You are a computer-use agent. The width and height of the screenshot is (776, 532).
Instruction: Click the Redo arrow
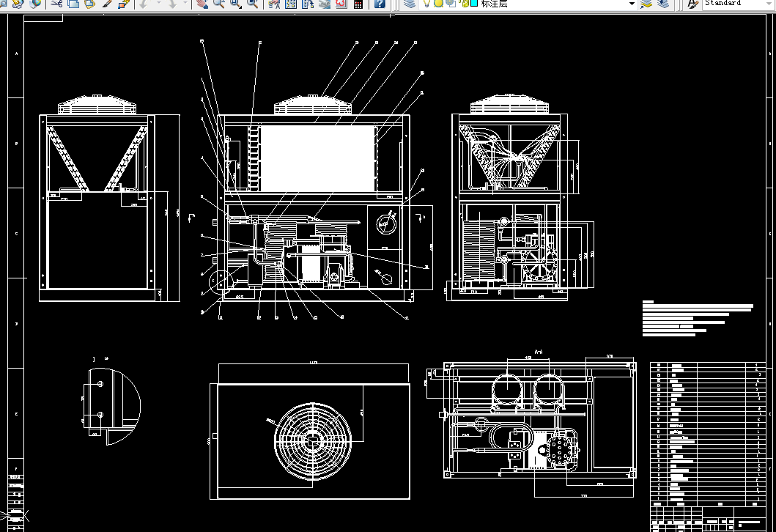point(172,4)
